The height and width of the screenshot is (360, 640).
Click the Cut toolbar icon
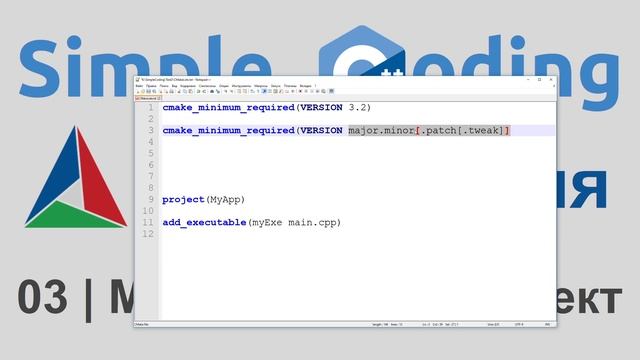coord(179,91)
